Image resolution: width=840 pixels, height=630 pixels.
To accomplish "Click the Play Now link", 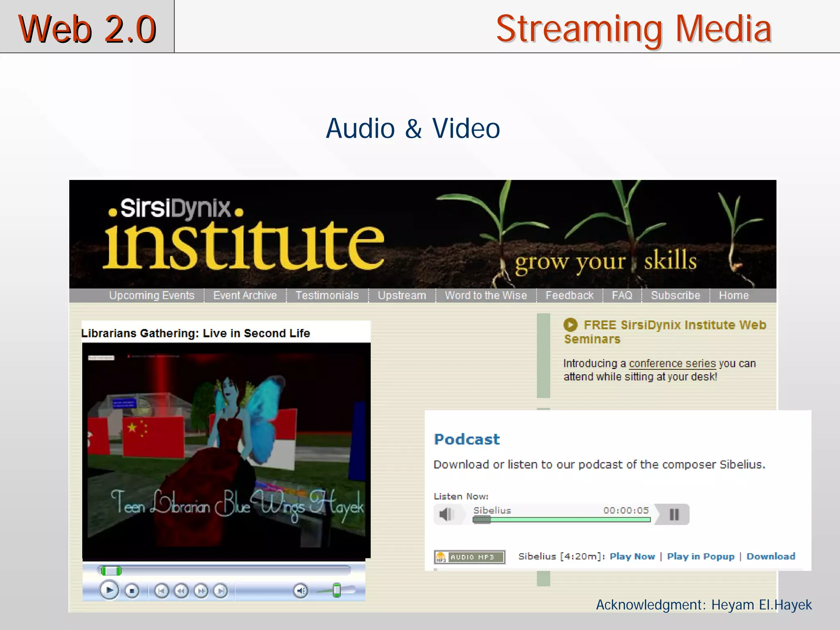I will 632,556.
